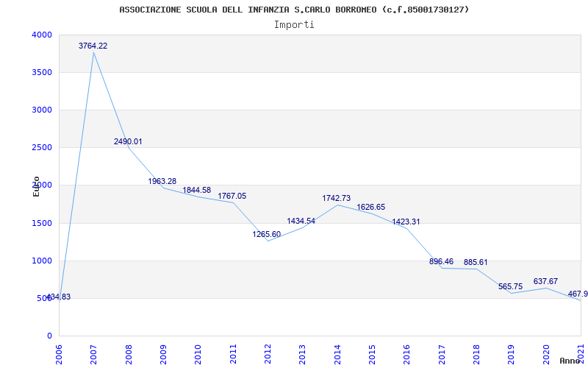Screen dimensions: 588x368
Task: Click data label 1423.31
Action: pyautogui.click(x=406, y=222)
